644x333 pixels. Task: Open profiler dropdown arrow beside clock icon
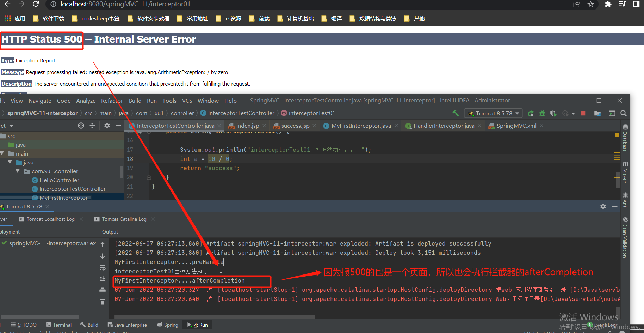pyautogui.click(x=573, y=114)
